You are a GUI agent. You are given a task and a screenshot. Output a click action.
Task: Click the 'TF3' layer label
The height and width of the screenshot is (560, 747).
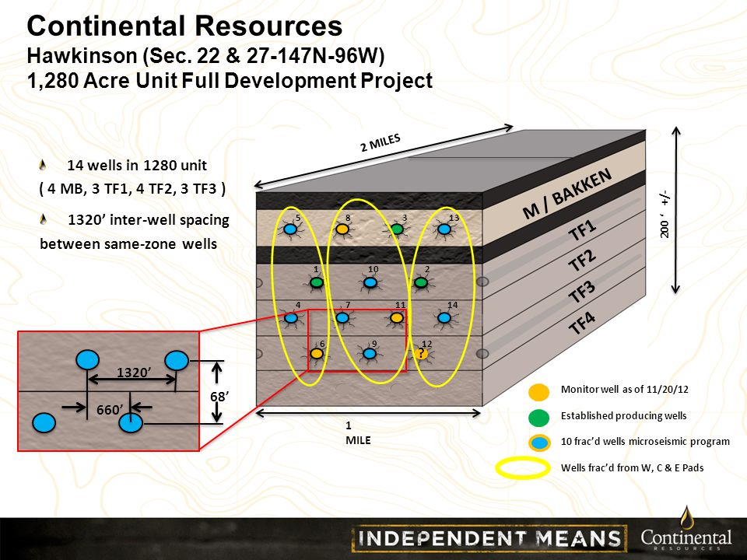pos(582,292)
